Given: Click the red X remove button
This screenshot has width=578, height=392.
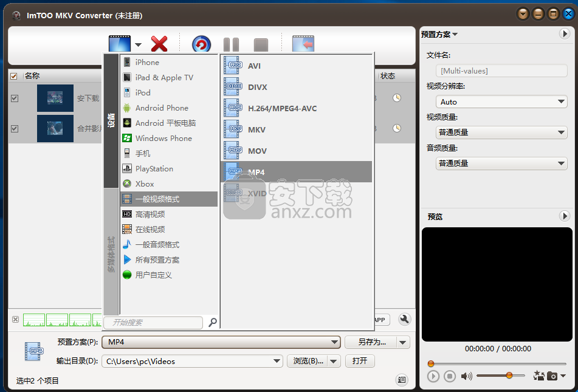Looking at the screenshot, I should pos(159,44).
